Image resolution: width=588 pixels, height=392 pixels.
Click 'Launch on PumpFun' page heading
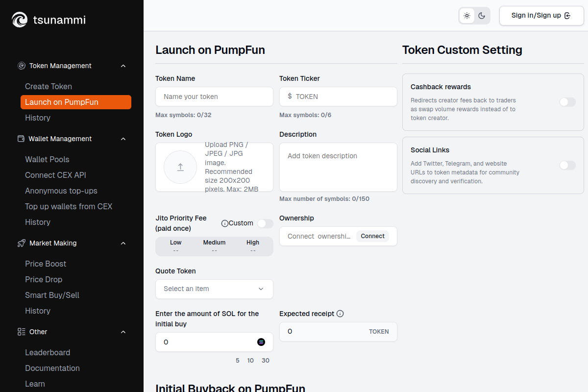point(210,50)
